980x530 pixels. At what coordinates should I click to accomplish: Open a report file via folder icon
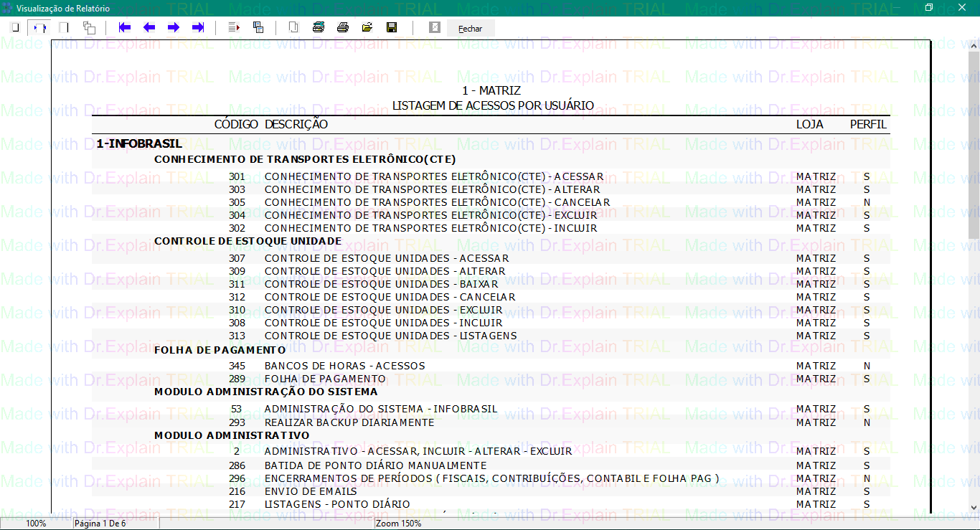[367, 28]
